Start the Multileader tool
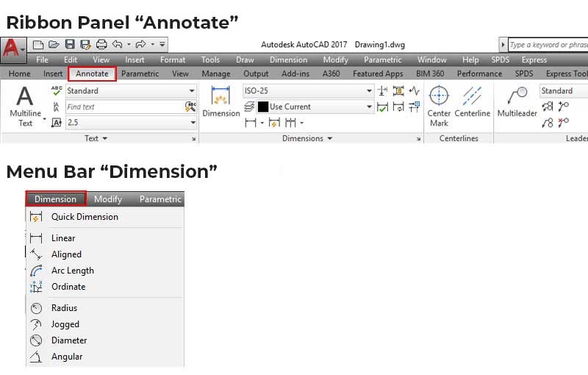 pos(517,101)
